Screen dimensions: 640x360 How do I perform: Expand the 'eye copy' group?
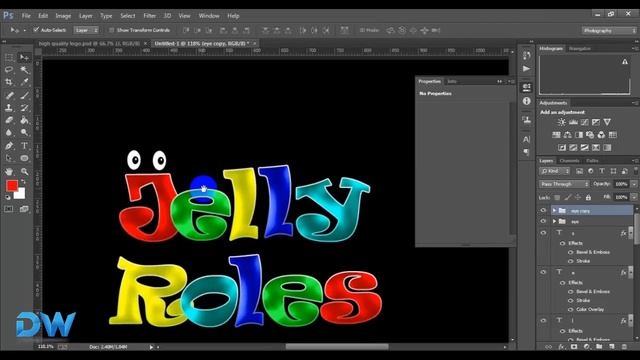[x=554, y=210]
